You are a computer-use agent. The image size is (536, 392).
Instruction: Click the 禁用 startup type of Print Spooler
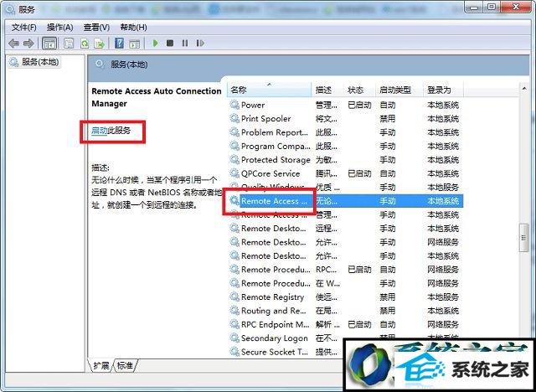(388, 119)
